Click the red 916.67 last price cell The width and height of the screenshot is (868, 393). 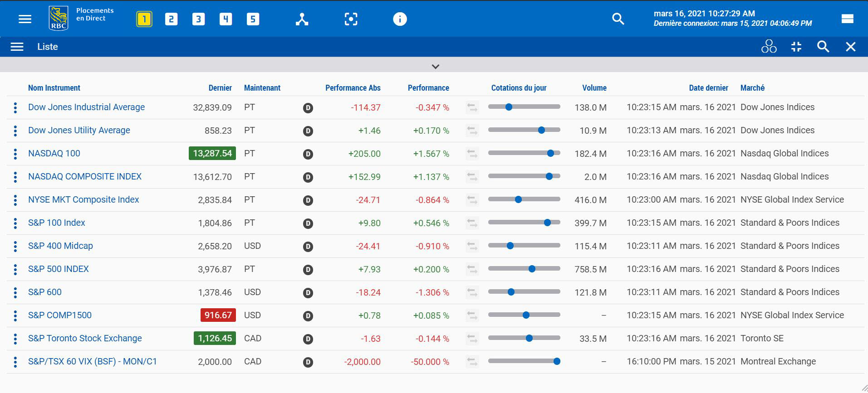[218, 315]
